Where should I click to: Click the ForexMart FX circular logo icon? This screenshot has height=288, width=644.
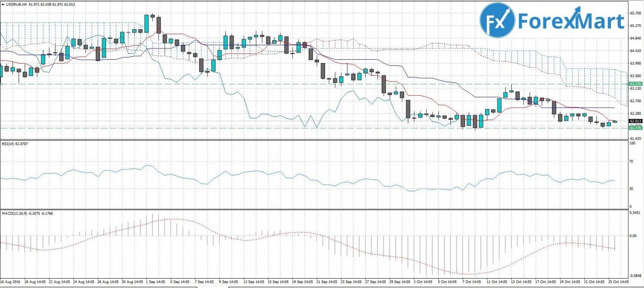[497, 20]
